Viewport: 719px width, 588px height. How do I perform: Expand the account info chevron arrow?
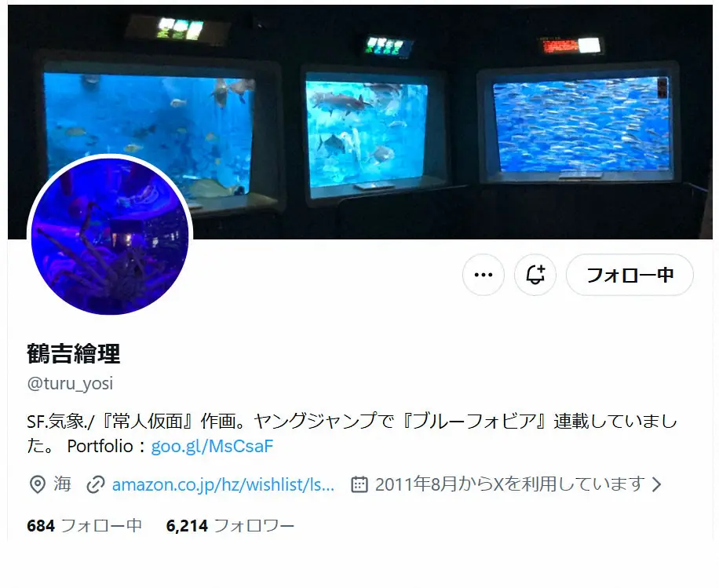click(x=657, y=484)
